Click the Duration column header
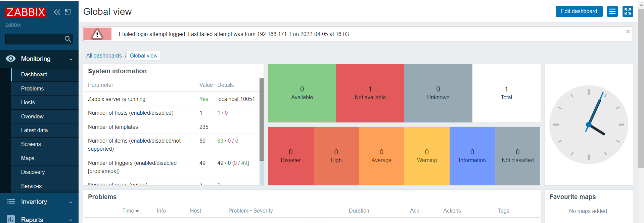 pyautogui.click(x=359, y=211)
